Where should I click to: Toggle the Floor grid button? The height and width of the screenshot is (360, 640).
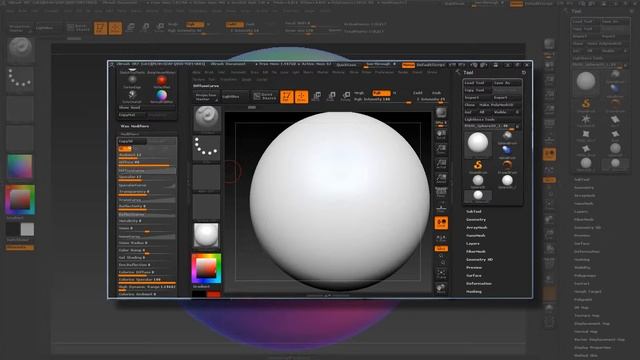(441, 207)
